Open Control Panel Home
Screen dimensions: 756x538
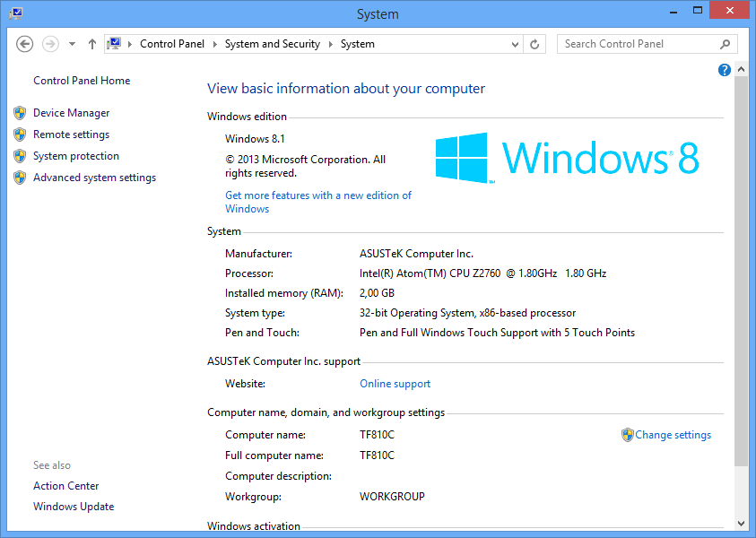[82, 81]
